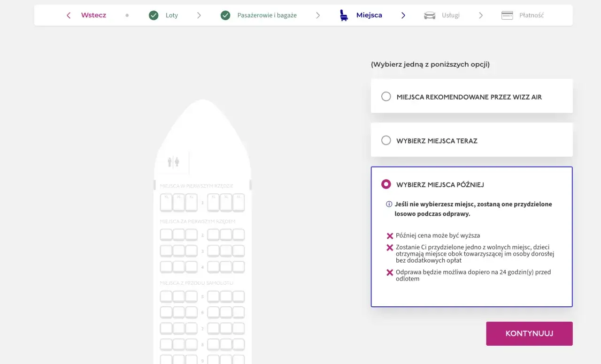This screenshot has width=601, height=364.
Task: Click the car icon beside Usługi
Action: coord(429,15)
